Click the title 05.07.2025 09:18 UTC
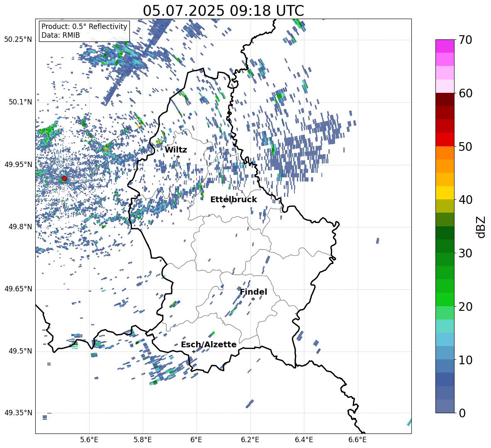The image size is (491, 448). pyautogui.click(x=223, y=11)
